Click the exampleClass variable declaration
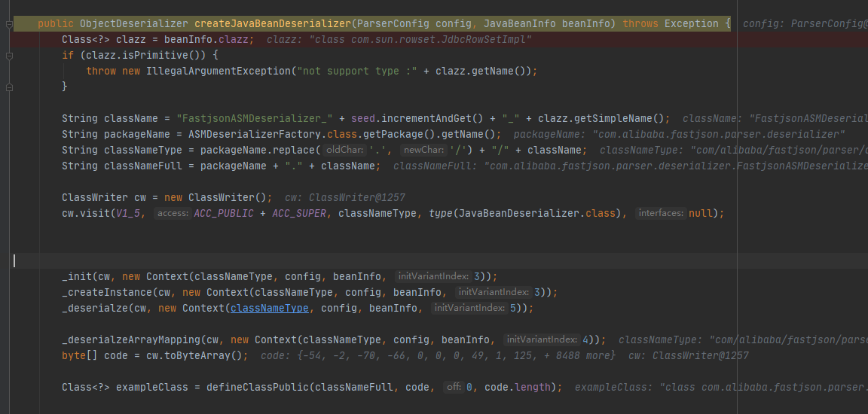This screenshot has width=868, height=414. click(x=152, y=387)
